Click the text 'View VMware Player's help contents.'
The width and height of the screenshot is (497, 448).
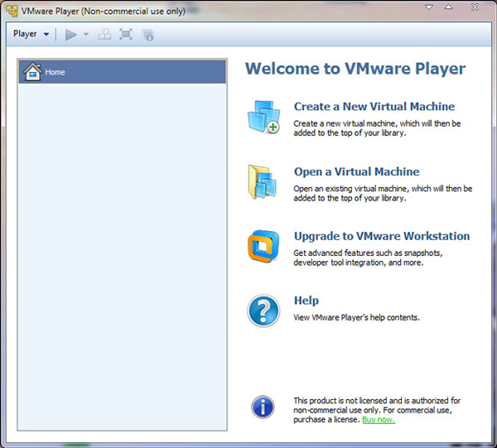(356, 317)
